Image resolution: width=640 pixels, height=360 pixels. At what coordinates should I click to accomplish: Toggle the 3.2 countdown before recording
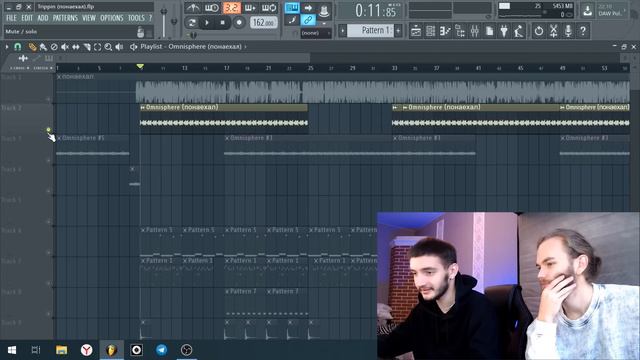pos(231,7)
